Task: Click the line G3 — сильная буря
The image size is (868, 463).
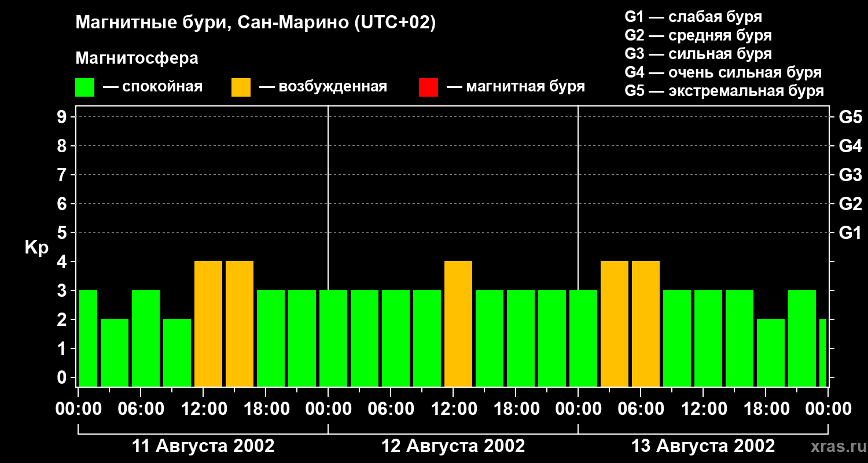Action: click(x=698, y=54)
